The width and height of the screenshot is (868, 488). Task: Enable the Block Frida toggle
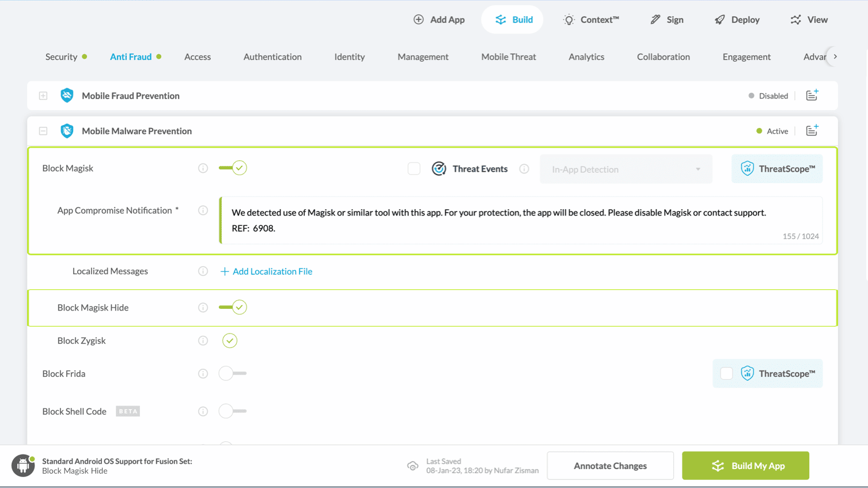[x=233, y=373]
